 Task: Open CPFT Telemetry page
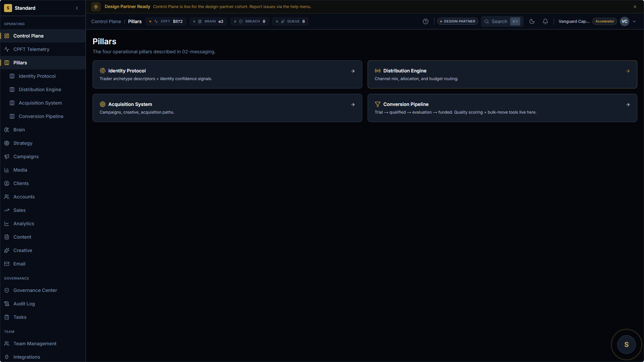(x=43, y=49)
